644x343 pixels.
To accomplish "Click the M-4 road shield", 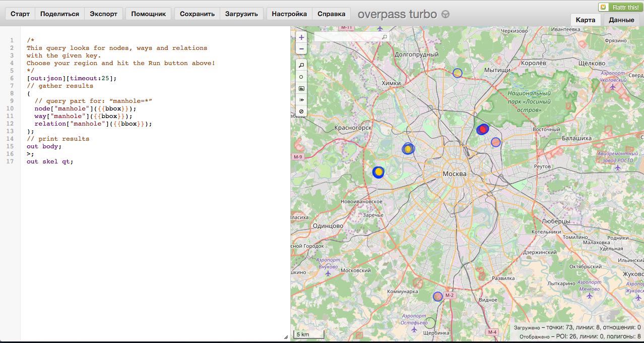I will pyautogui.click(x=492, y=332).
